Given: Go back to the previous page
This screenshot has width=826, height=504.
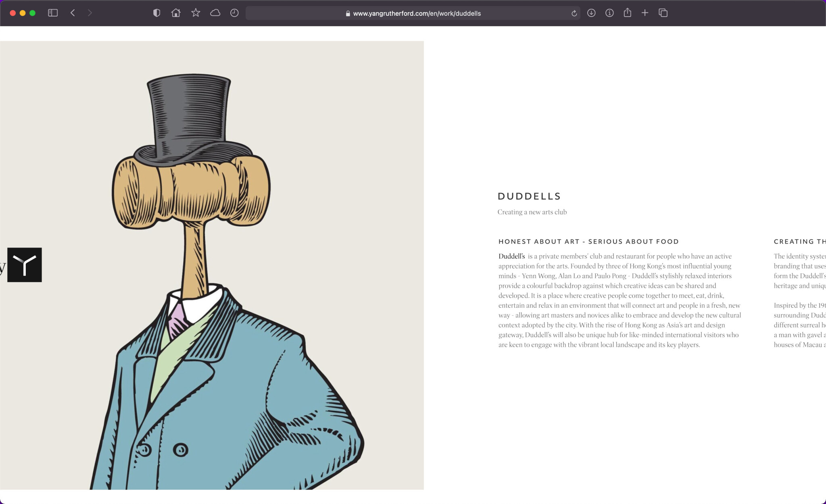Looking at the screenshot, I should coord(73,13).
